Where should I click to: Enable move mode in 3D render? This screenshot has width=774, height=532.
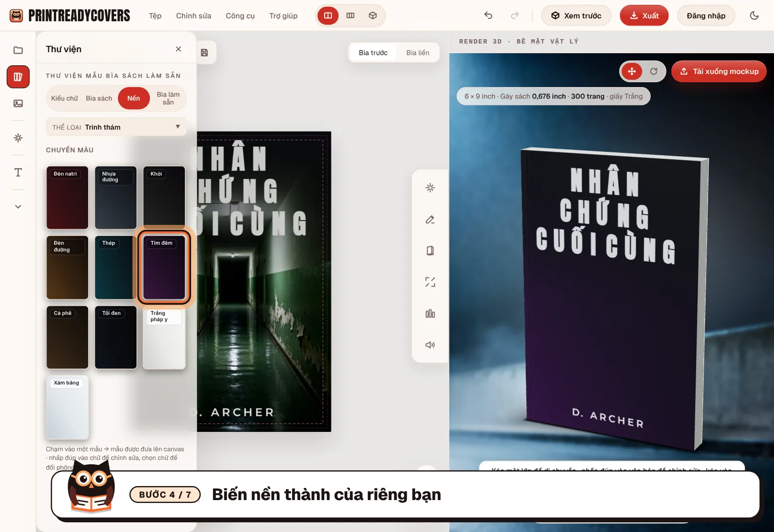(632, 71)
